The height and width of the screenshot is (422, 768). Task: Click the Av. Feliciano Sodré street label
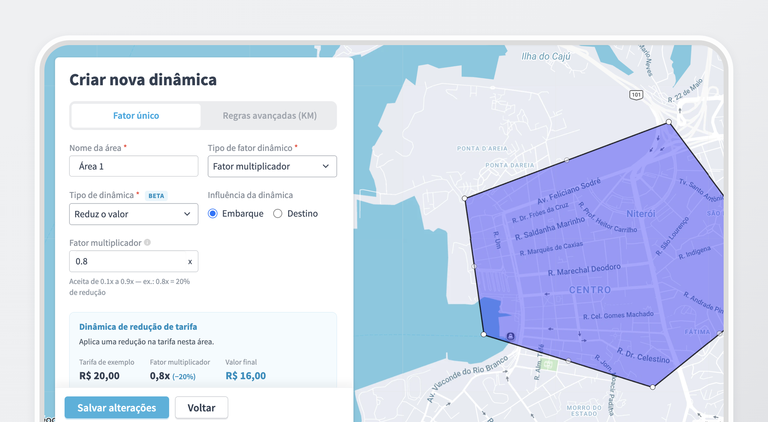click(569, 191)
